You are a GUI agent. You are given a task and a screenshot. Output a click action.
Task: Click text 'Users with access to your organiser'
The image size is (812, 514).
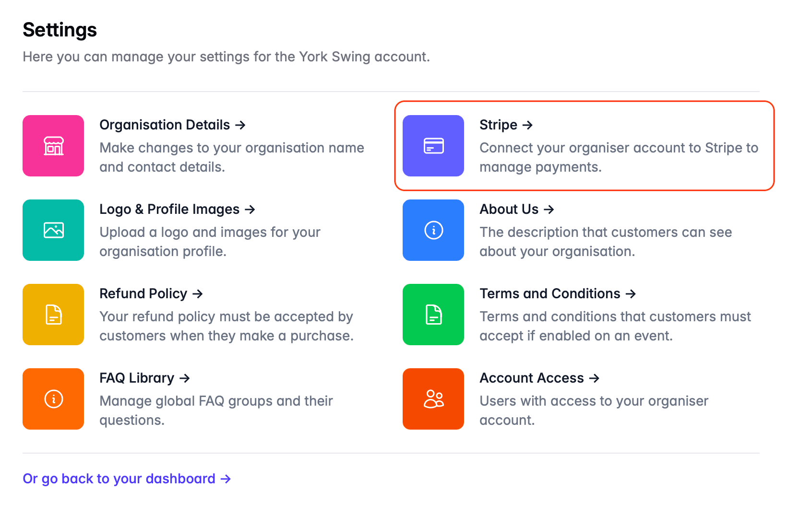[x=594, y=401]
